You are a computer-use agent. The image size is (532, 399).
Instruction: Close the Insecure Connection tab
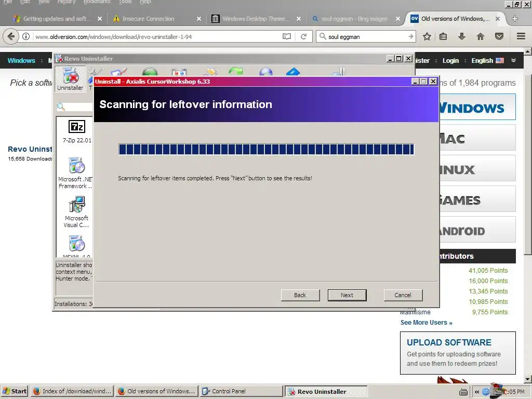199,19
